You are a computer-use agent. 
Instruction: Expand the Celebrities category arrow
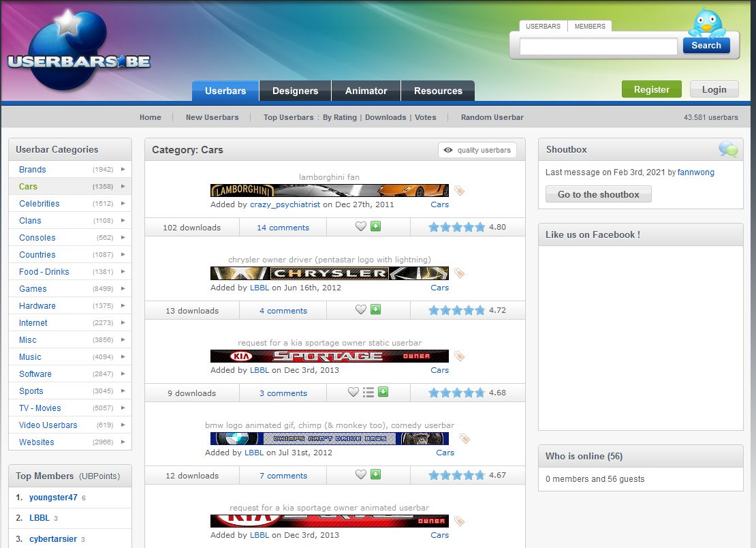pyautogui.click(x=123, y=204)
